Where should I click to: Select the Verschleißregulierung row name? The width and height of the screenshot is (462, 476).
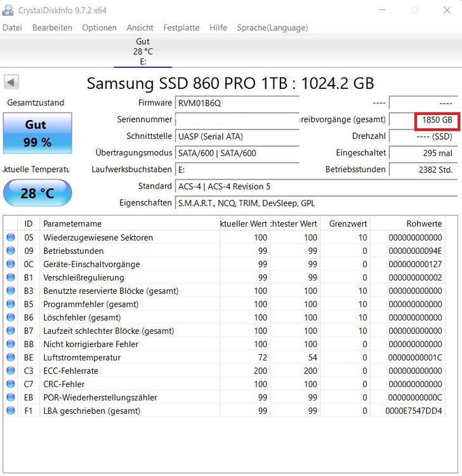click(x=84, y=277)
